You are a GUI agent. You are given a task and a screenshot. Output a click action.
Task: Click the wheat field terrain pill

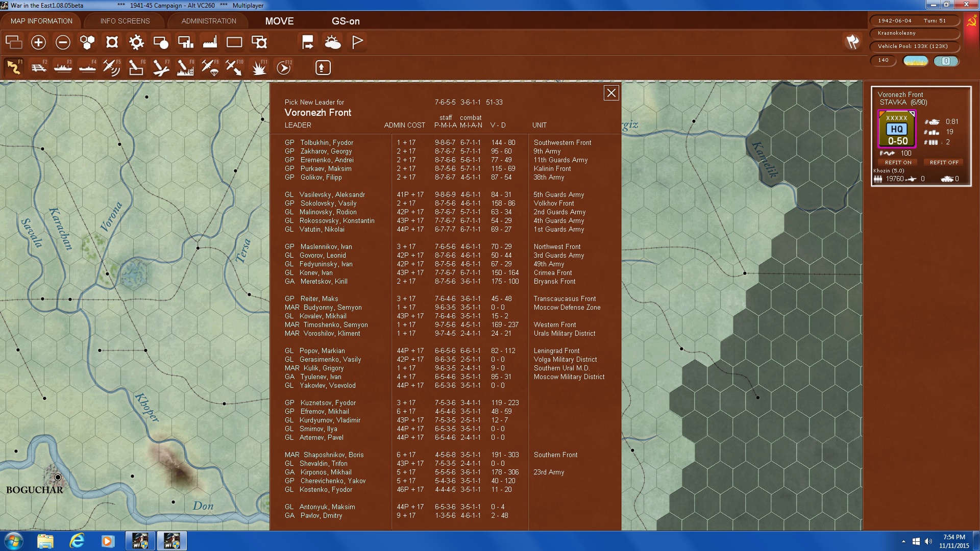916,61
